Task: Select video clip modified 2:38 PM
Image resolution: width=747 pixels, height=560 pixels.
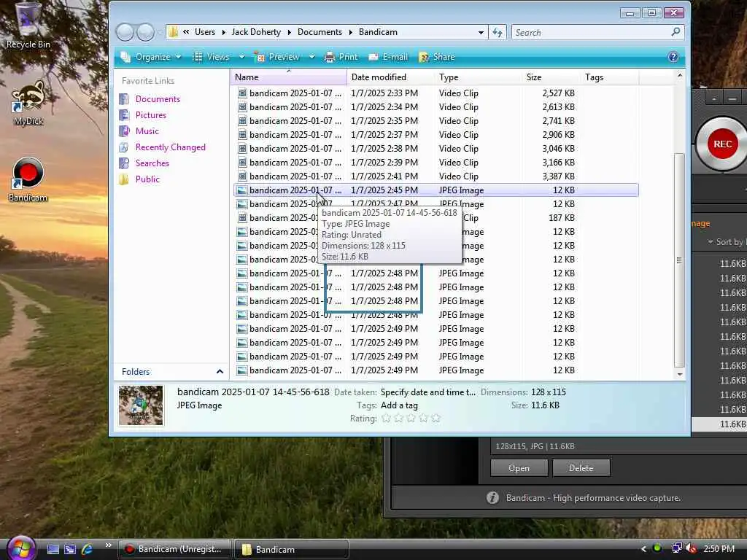Action: 436,149
